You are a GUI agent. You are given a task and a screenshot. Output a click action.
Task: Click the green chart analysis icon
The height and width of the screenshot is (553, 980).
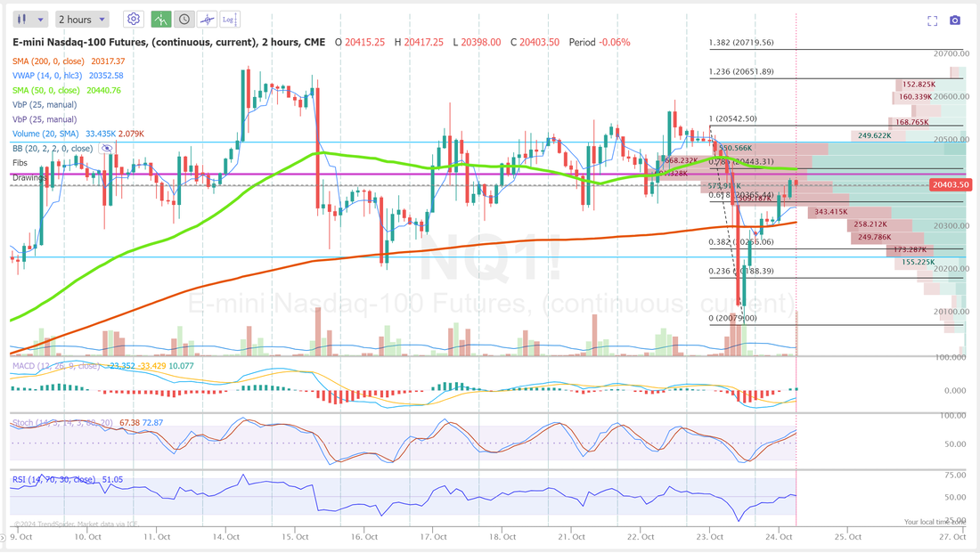point(161,20)
